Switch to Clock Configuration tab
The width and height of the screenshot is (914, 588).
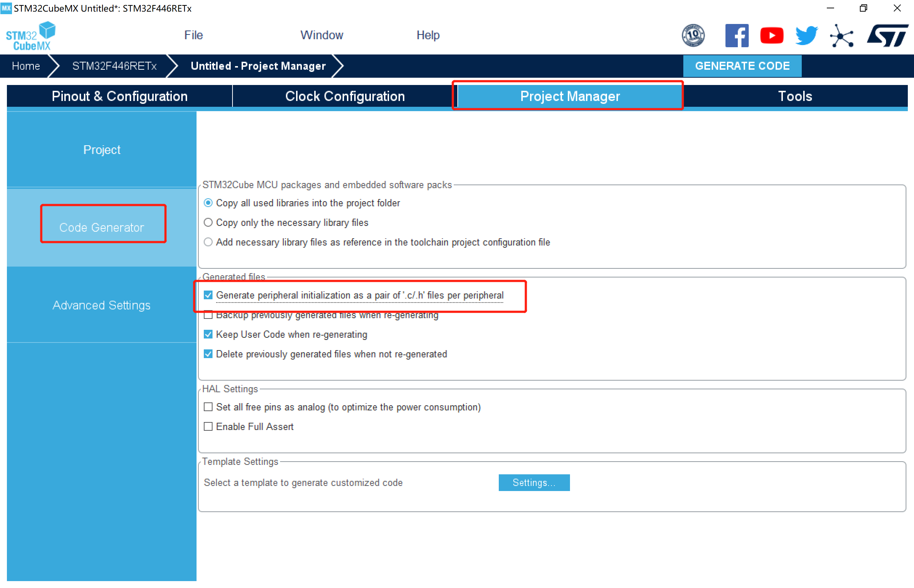click(x=344, y=96)
